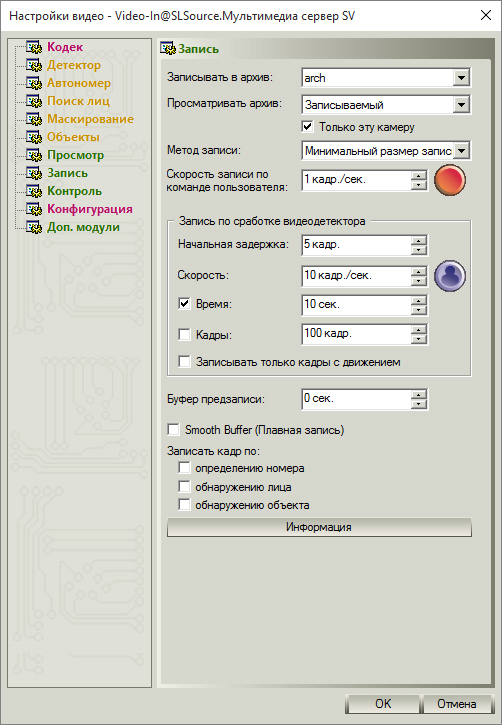Click the purple person detector icon
The image size is (502, 725).
pos(450,276)
